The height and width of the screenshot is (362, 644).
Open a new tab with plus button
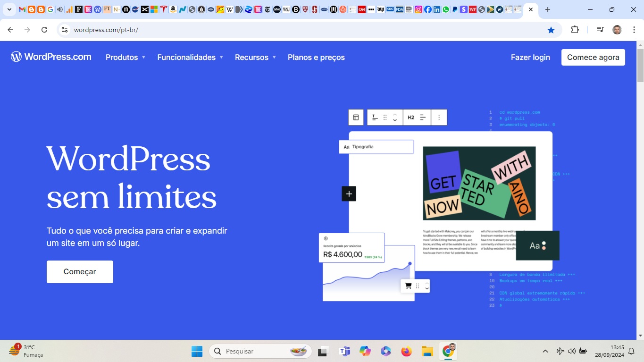pos(547,9)
